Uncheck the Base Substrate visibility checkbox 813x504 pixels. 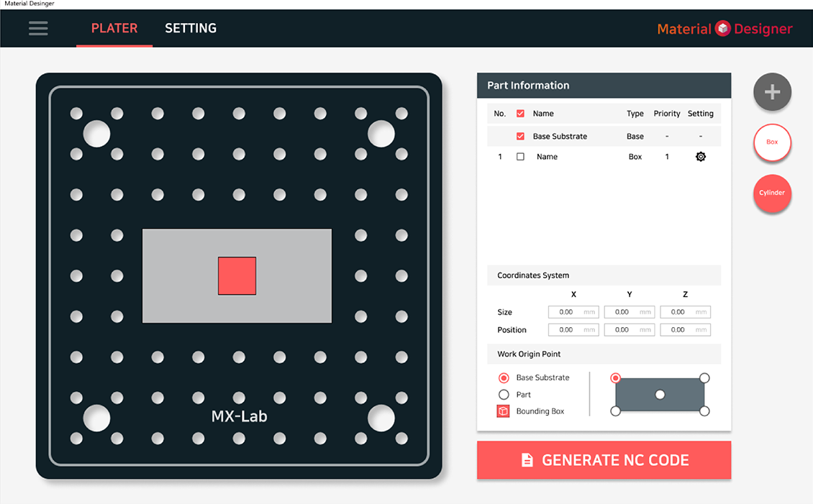[x=520, y=136]
